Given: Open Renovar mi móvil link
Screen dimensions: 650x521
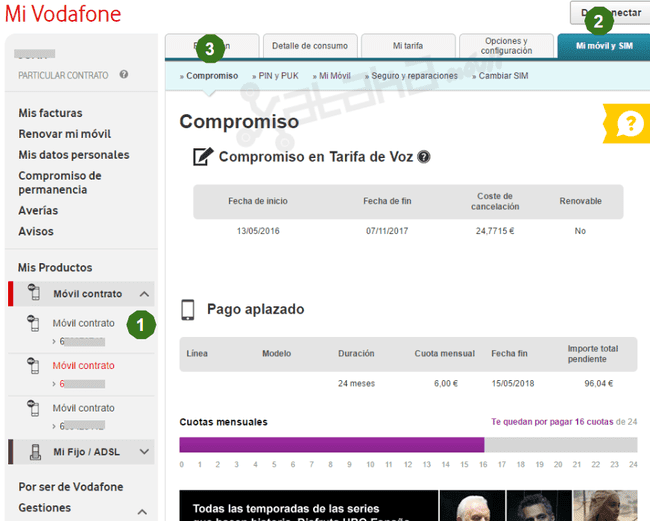Looking at the screenshot, I should tap(65, 134).
